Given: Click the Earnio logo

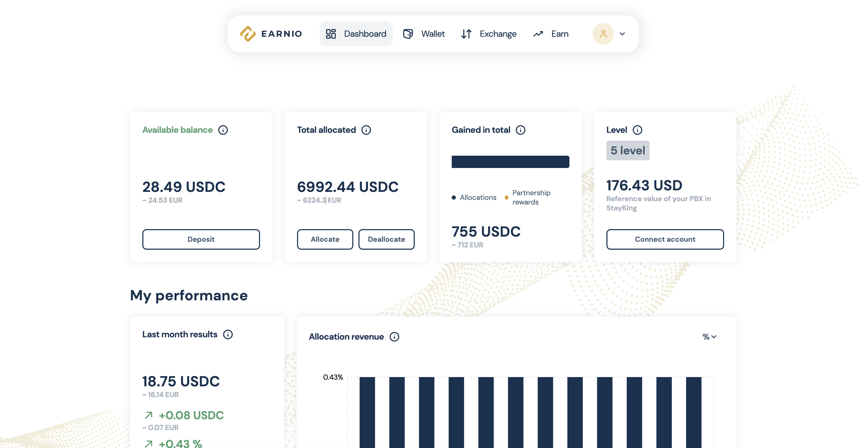Looking at the screenshot, I should click(x=271, y=34).
